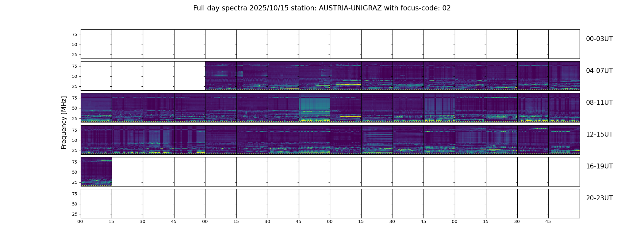Select the 06:45–07:00 UT spectrogram panel
The height and width of the screenshot is (245, 644).
pyautogui.click(x=439, y=76)
